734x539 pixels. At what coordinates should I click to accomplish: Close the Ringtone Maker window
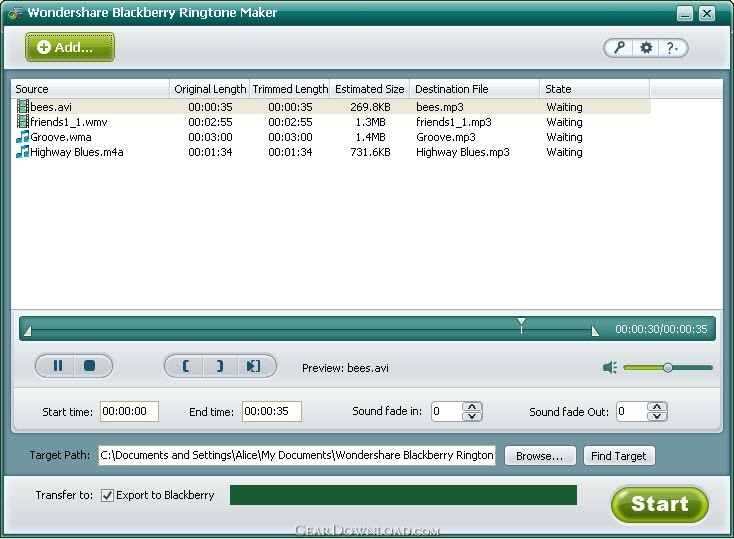coord(706,14)
